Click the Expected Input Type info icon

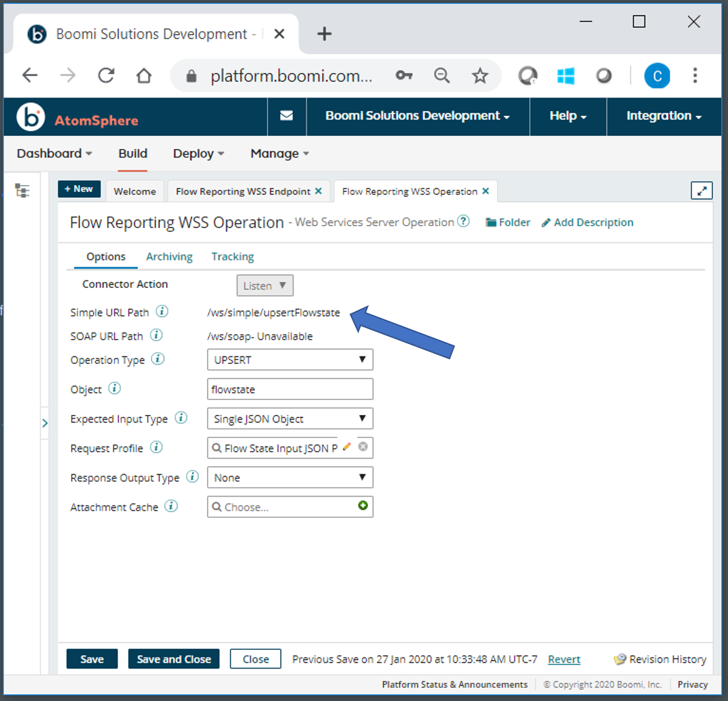181,418
